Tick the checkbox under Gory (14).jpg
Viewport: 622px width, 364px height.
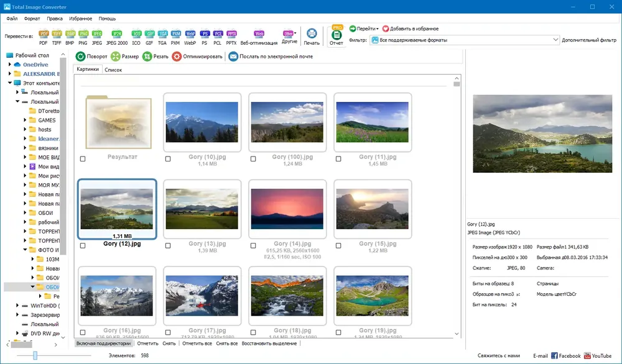[253, 245]
